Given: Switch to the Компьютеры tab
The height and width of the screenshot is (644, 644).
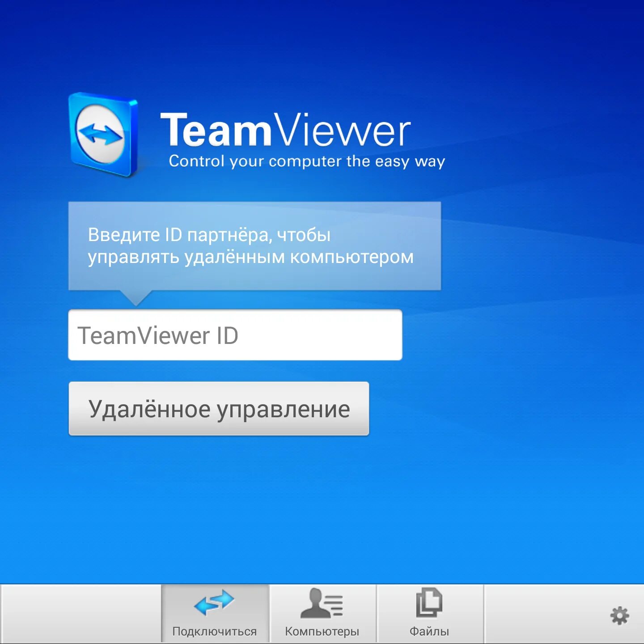Looking at the screenshot, I should click(x=322, y=614).
